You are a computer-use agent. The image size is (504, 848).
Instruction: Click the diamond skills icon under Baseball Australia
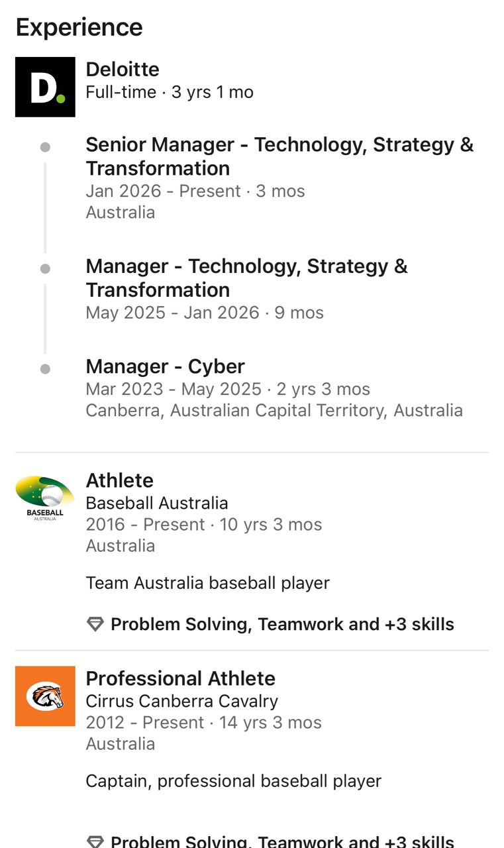click(x=95, y=624)
